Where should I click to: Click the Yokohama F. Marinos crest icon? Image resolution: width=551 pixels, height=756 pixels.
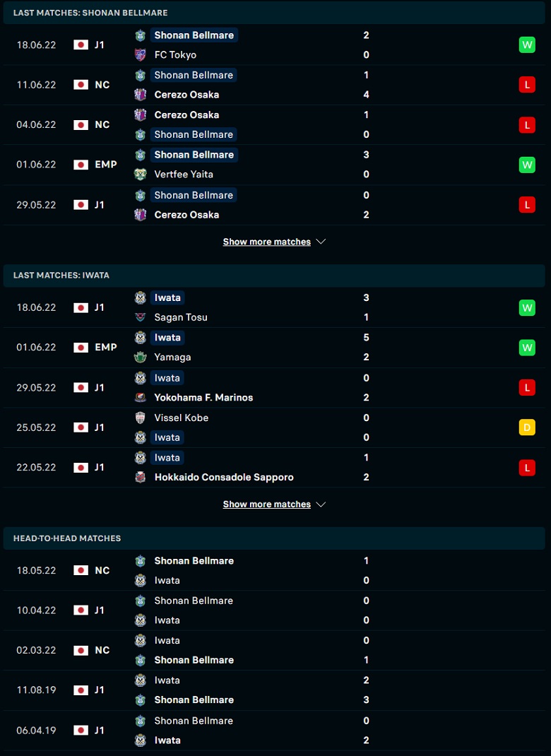coord(141,397)
